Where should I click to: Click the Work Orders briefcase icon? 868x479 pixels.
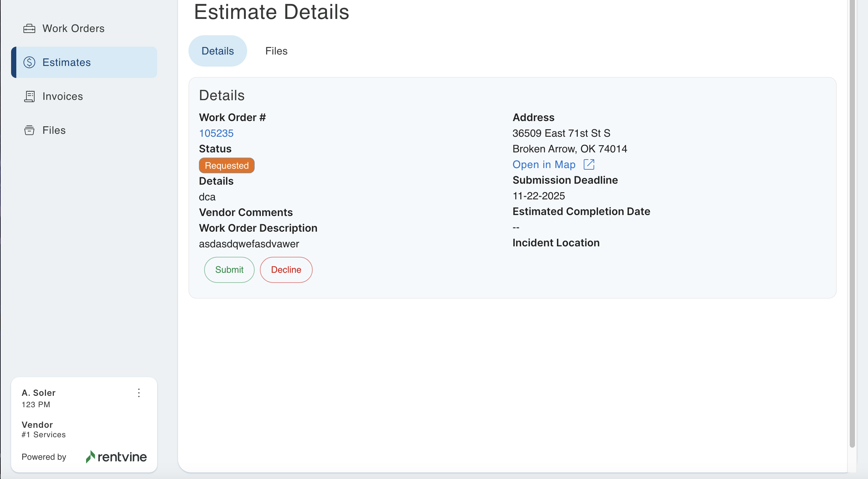coord(29,28)
